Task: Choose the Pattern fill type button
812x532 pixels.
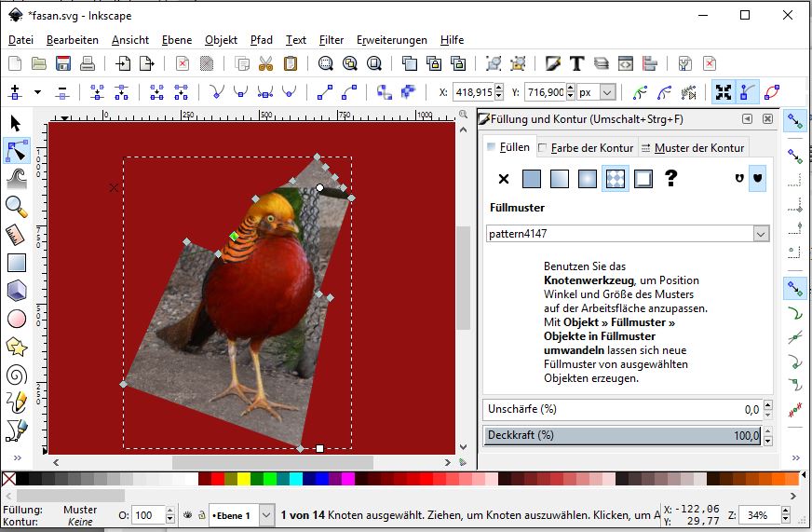Action: pyautogui.click(x=615, y=179)
